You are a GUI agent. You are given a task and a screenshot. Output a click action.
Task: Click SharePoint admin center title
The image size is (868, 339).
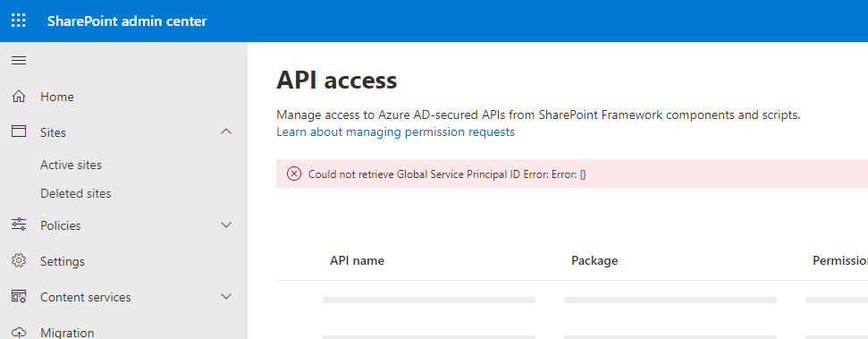(127, 21)
